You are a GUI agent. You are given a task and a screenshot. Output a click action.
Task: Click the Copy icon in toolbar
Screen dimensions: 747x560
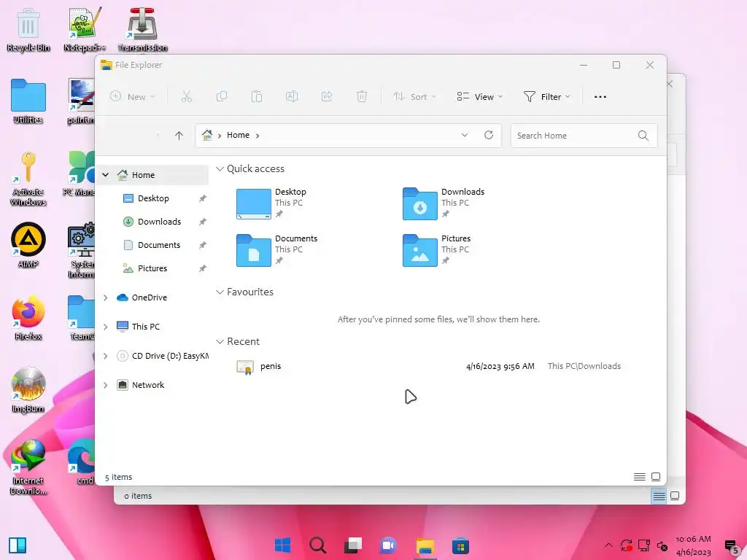click(x=222, y=97)
